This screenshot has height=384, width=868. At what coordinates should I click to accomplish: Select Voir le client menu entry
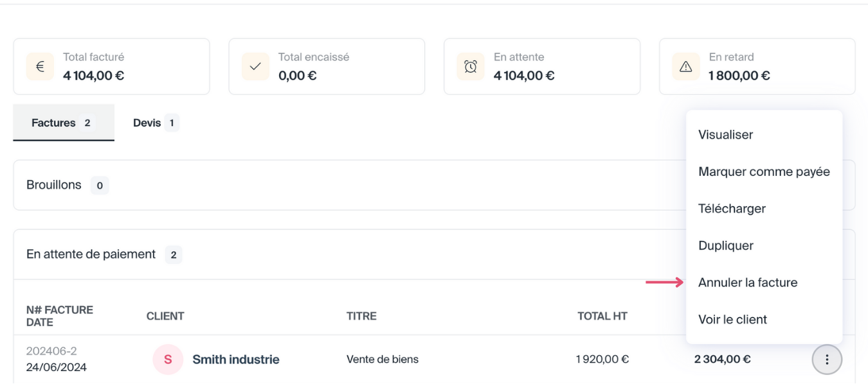[732, 320]
